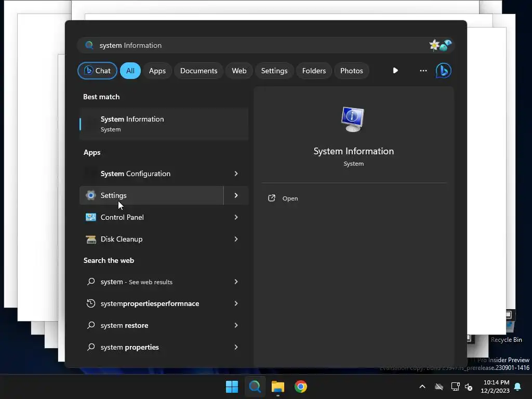This screenshot has height=399, width=532.
Task: Click the OneDrive cloud tray icon
Action: [439, 387]
